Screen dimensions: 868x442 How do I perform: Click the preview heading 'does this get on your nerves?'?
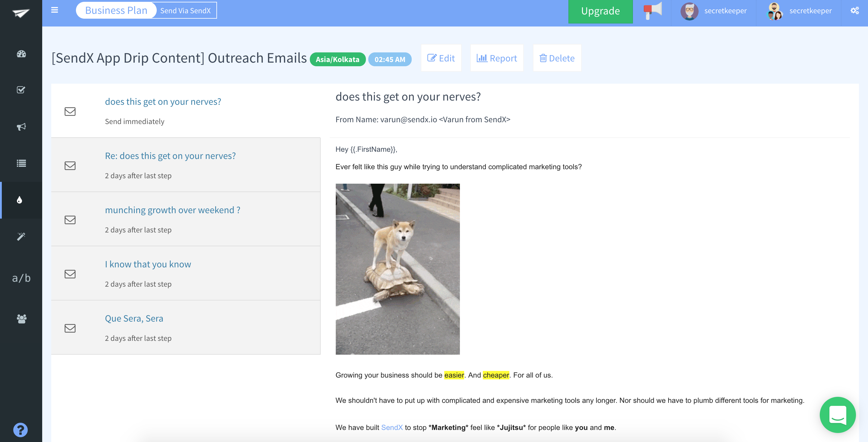pyautogui.click(x=408, y=97)
